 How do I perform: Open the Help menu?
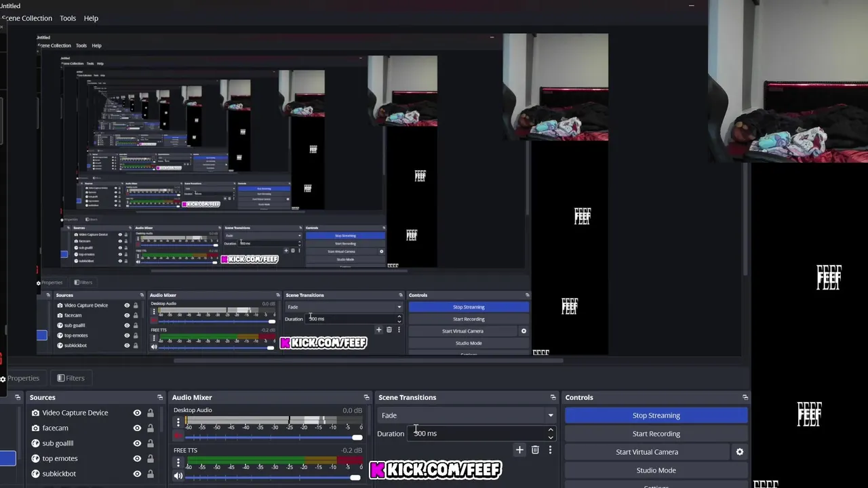coord(91,18)
